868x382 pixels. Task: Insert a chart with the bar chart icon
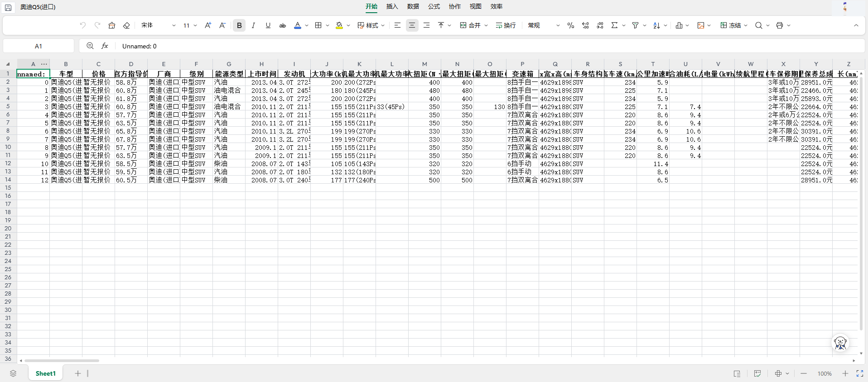click(x=679, y=25)
